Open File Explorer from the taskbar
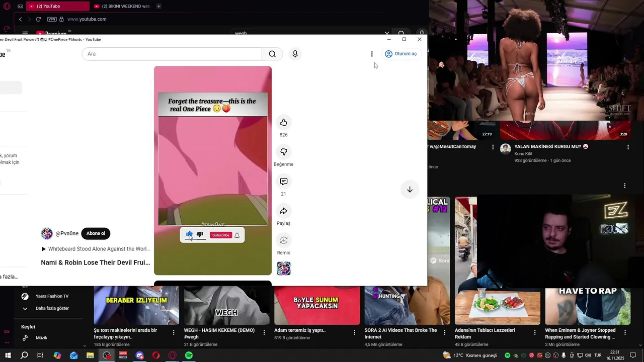The height and width of the screenshot is (362, 644). 90,355
